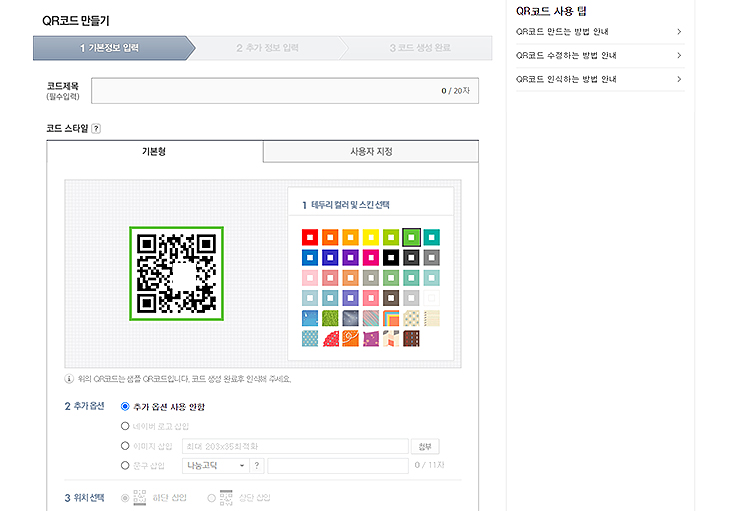The height and width of the screenshot is (511, 740).
Task: Pick the bright yellow border swatch
Action: coord(370,237)
